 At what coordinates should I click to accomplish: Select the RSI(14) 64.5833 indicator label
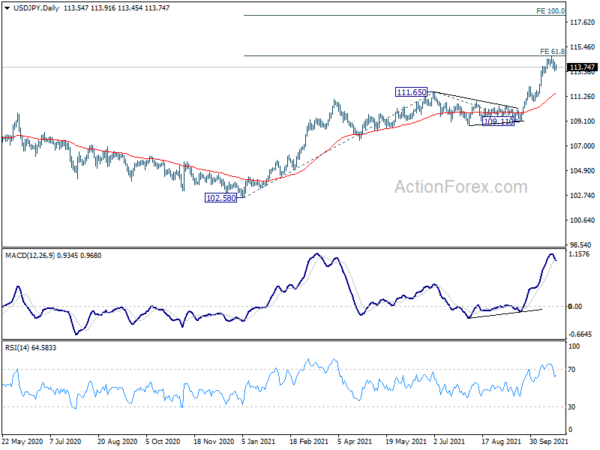31,348
